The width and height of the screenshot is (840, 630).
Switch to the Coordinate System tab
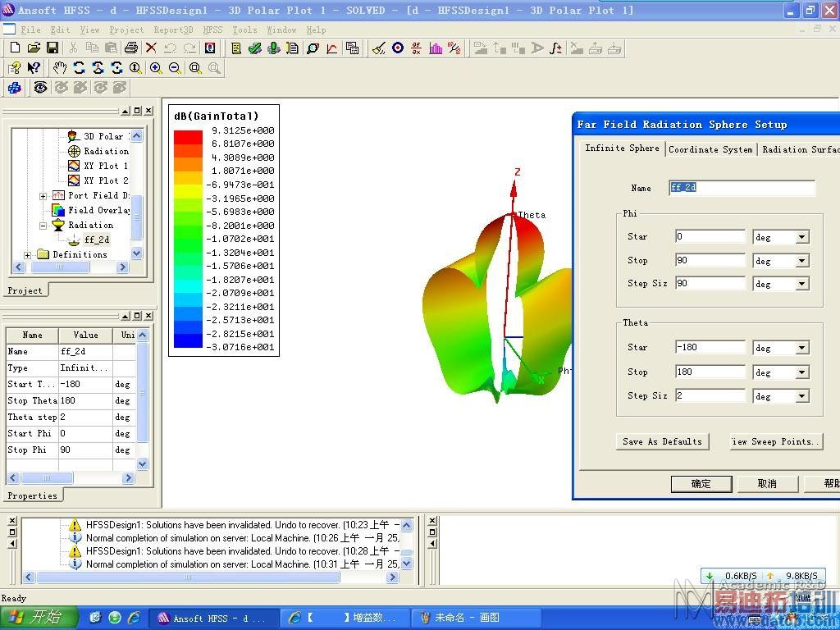(710, 149)
